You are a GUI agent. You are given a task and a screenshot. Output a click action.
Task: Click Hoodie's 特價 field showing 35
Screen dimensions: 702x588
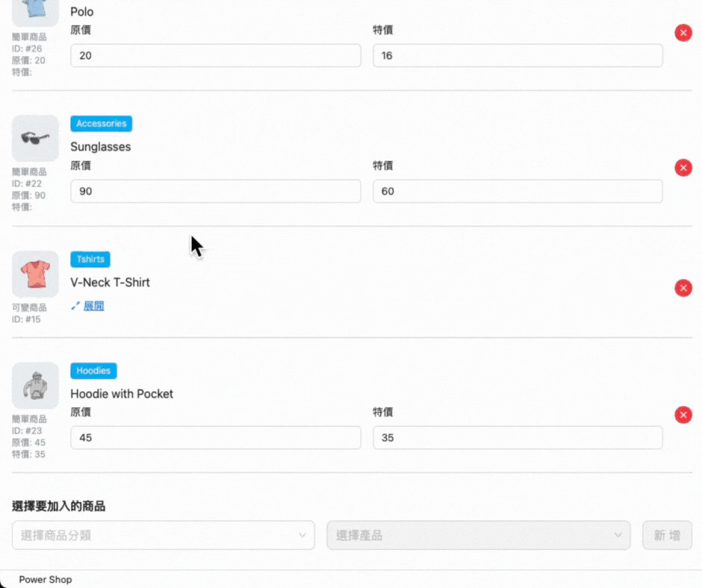click(518, 437)
